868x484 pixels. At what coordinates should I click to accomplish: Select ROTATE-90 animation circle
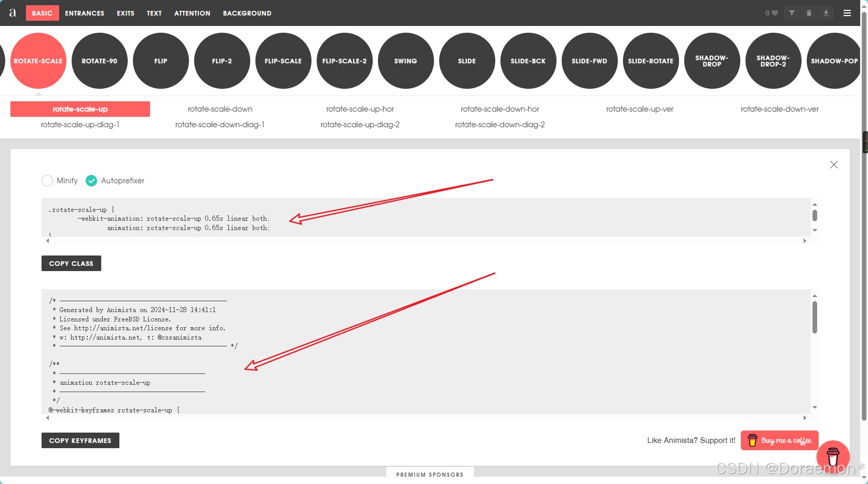coord(100,61)
